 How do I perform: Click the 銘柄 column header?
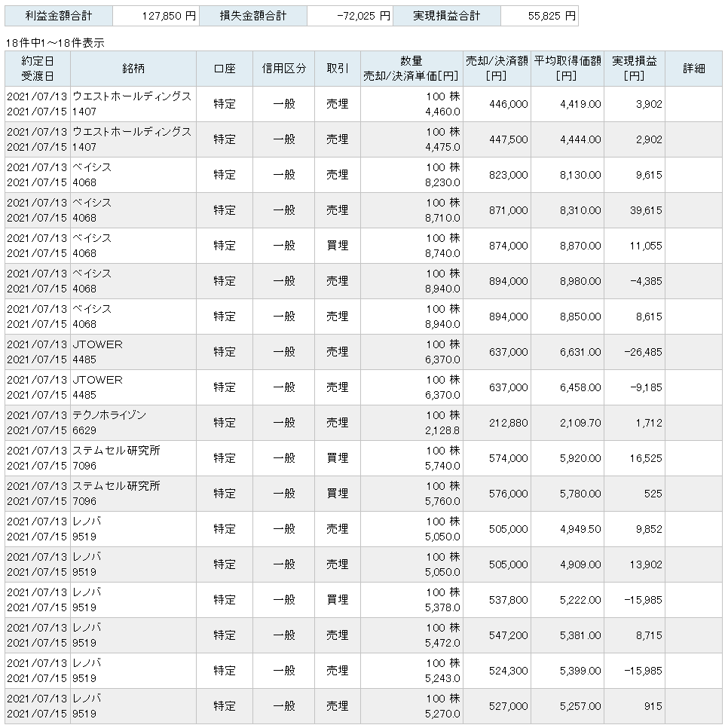133,69
